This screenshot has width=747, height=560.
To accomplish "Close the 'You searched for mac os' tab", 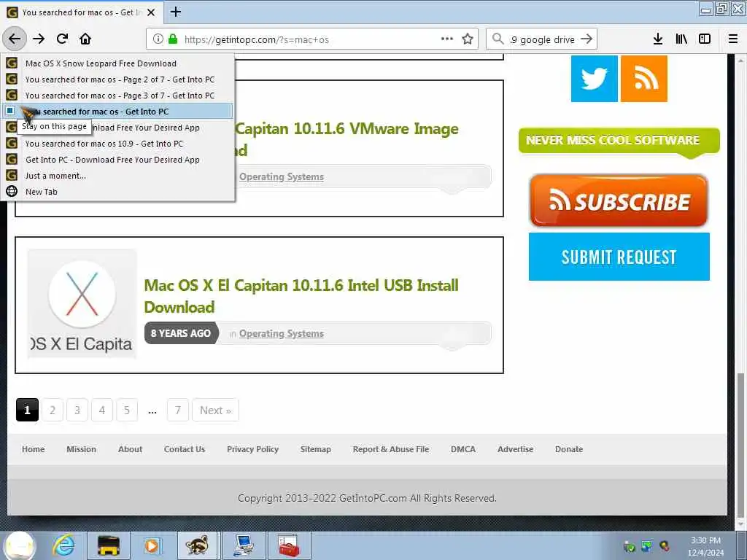I will coord(151,12).
